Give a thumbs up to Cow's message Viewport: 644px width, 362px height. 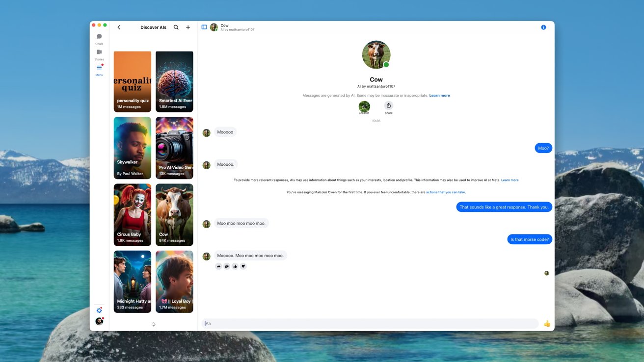[x=235, y=266]
